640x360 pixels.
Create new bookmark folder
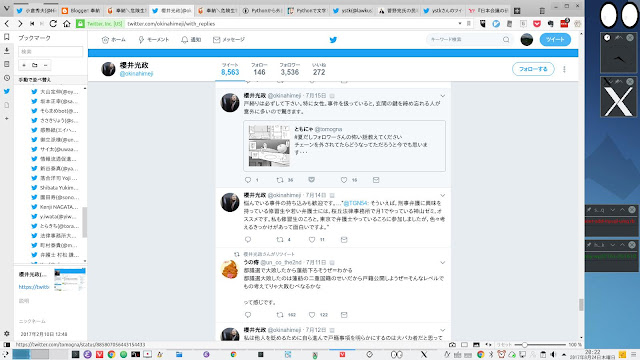pyautogui.click(x=35, y=65)
